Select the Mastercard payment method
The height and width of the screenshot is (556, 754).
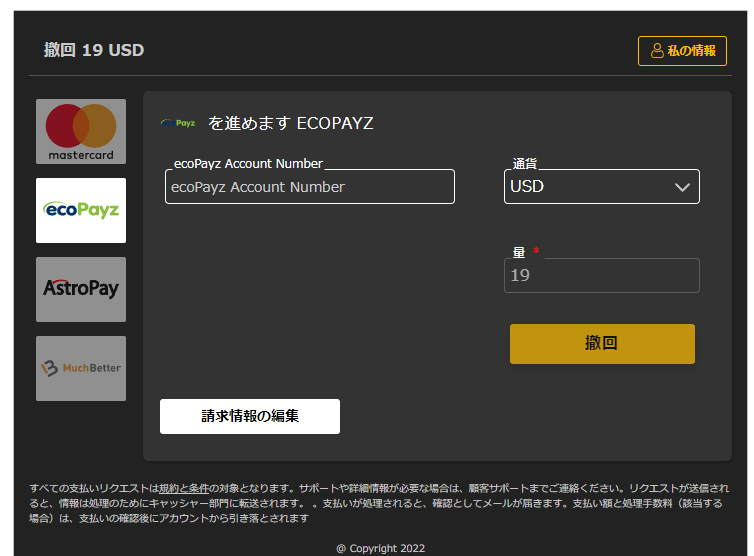[x=81, y=131]
